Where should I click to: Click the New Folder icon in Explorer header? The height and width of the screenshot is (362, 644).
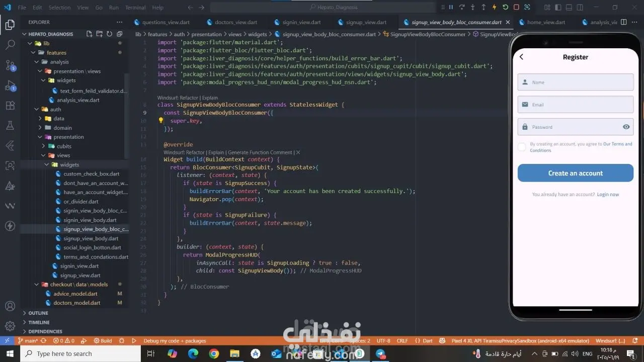[x=99, y=34]
